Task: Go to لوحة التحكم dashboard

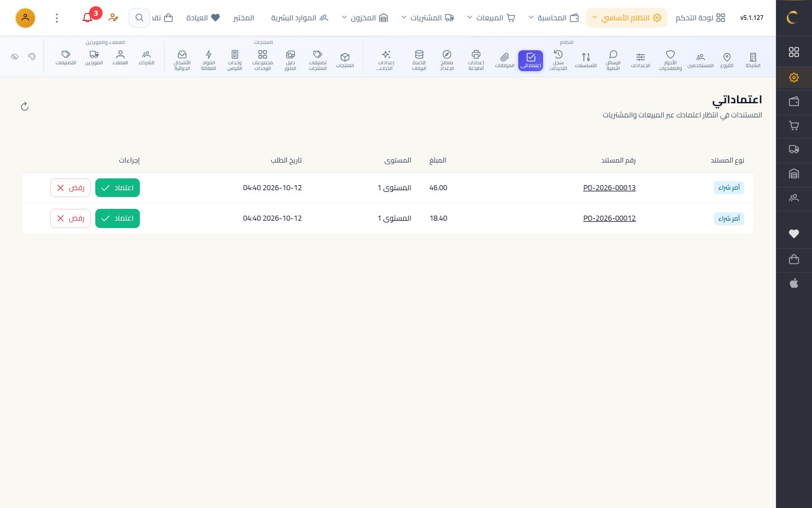Action: (700, 17)
